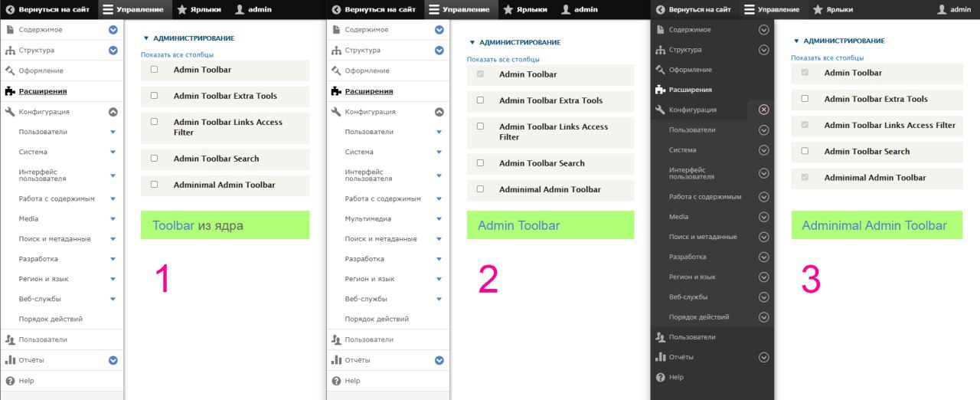
Task: Click Показать все столбцы in Adminimal screenshot
Action: [x=827, y=57]
